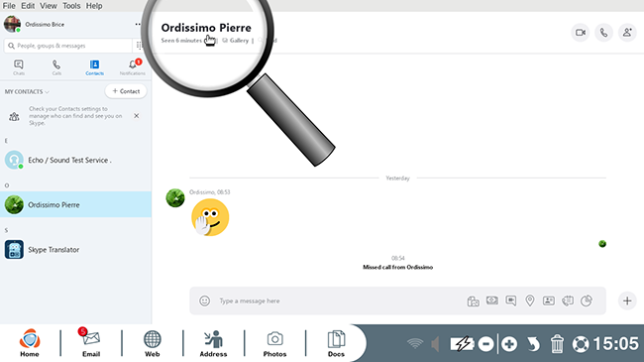Switch to the Chats tab
The image size is (644, 362).
pyautogui.click(x=19, y=67)
